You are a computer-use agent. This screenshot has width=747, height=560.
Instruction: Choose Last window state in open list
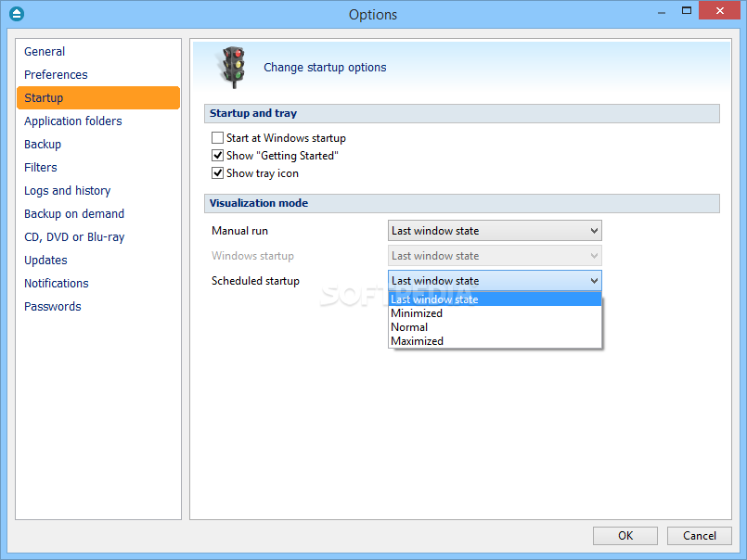coord(495,299)
